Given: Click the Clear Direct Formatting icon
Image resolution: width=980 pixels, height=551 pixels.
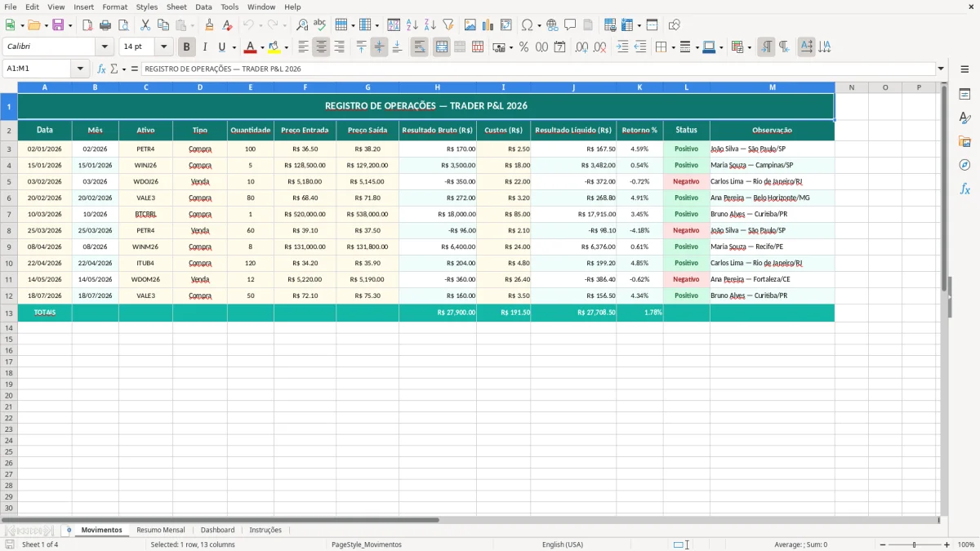Looking at the screenshot, I should click(x=228, y=25).
